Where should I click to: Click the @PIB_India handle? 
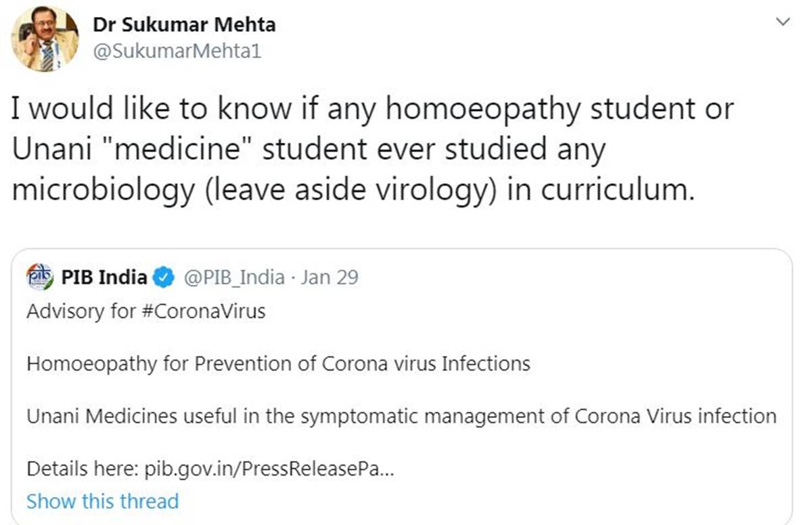(234, 277)
